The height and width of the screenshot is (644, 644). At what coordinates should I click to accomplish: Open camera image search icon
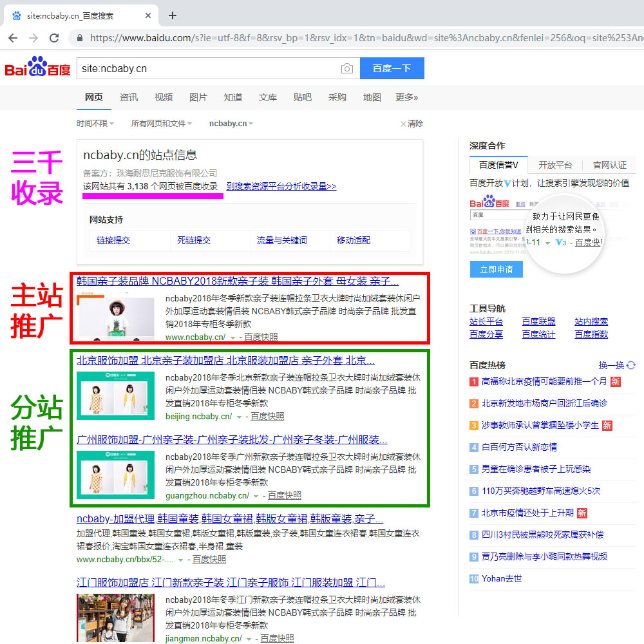pyautogui.click(x=347, y=68)
